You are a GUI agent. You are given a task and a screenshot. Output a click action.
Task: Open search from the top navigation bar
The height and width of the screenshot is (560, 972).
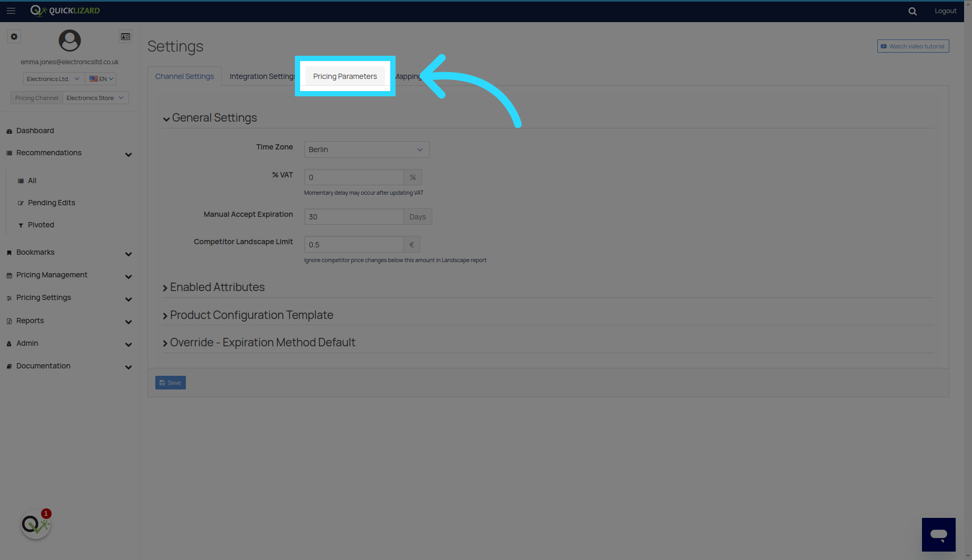[x=913, y=11]
